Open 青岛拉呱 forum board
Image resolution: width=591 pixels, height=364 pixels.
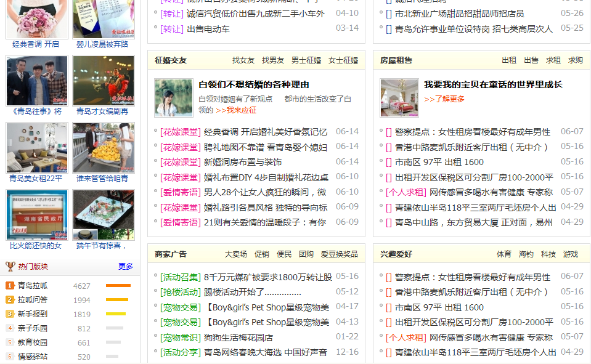coord(33,286)
